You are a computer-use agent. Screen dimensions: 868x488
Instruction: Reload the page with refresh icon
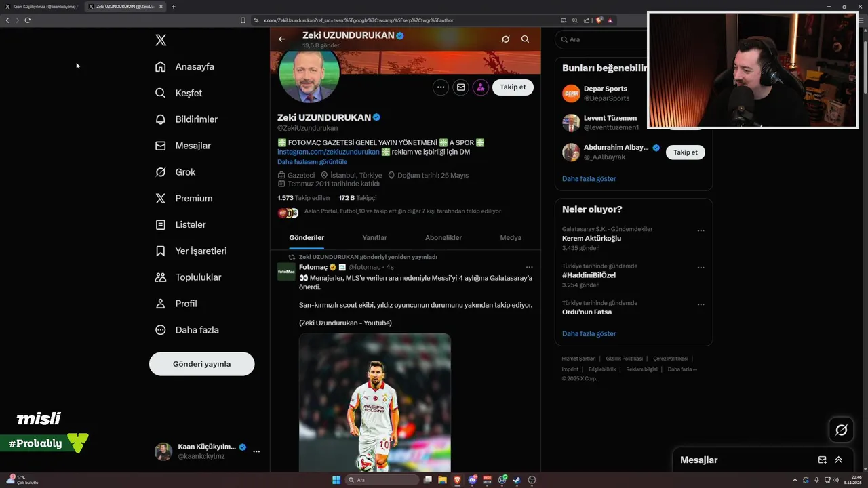(x=28, y=20)
